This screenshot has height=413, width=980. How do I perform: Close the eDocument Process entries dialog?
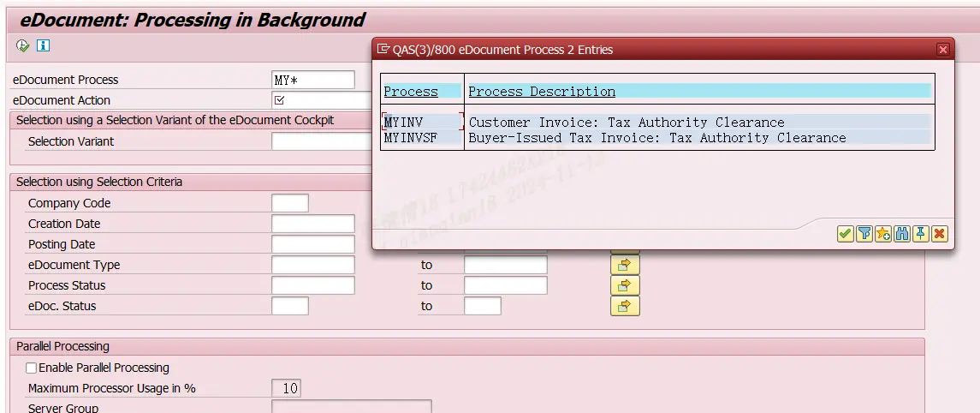point(943,50)
